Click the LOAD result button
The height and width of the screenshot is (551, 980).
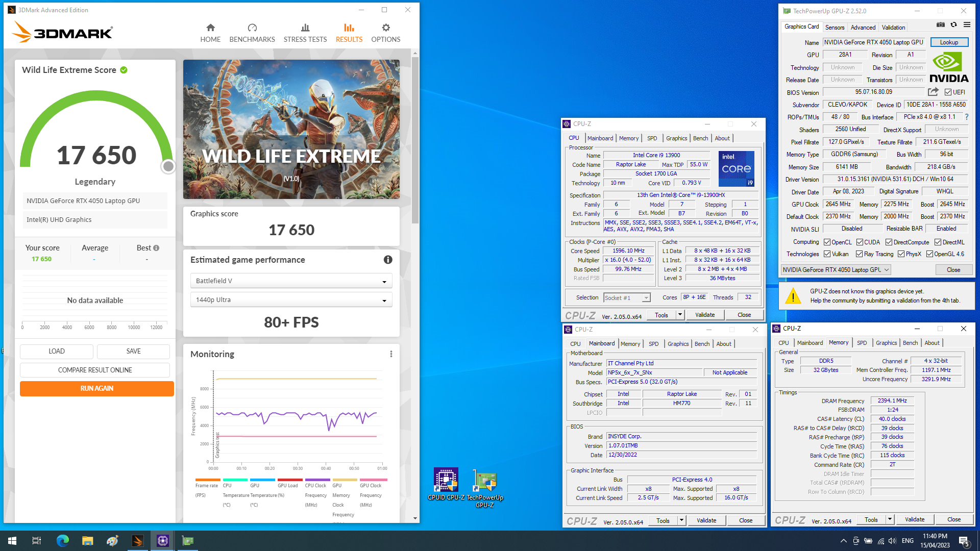tap(57, 351)
